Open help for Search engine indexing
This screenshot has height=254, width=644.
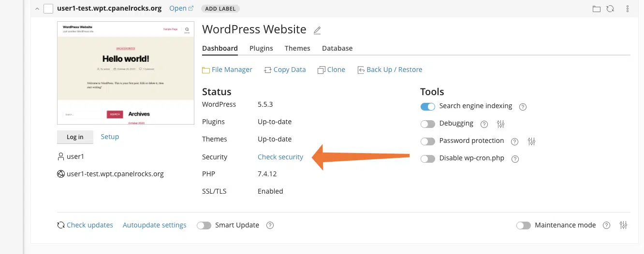(x=523, y=107)
